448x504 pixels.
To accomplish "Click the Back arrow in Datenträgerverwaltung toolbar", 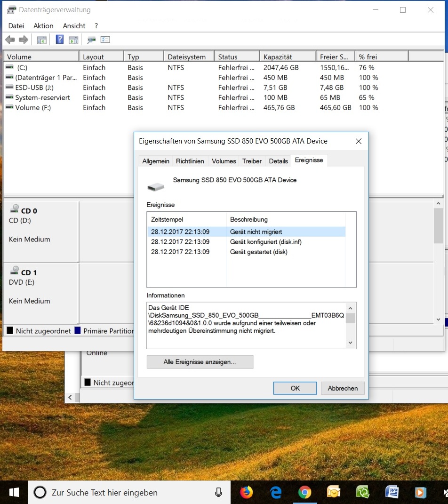I will point(10,40).
